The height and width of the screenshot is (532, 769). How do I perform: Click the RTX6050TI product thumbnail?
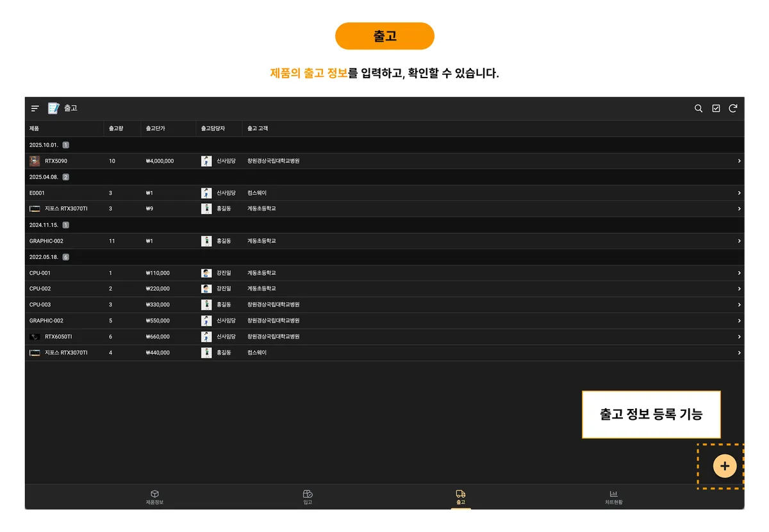[35, 337]
